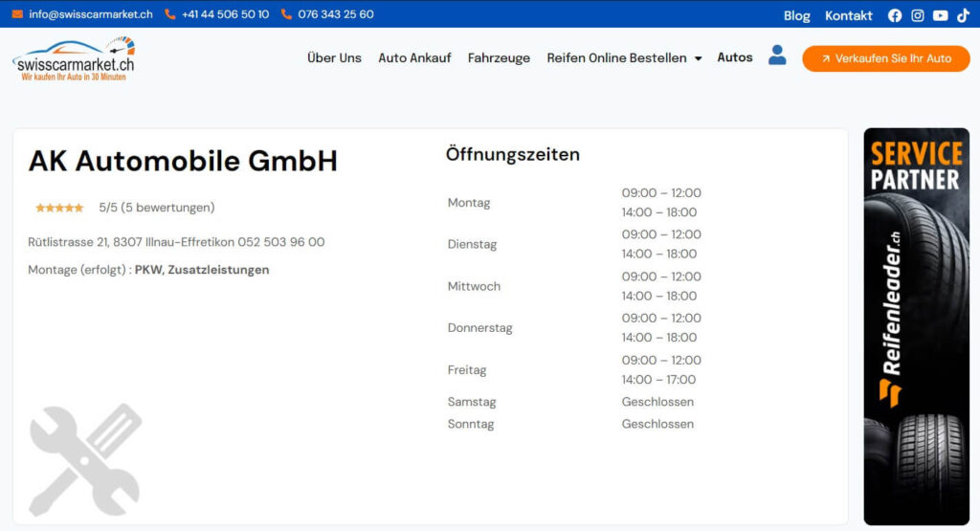Click the 076 343 25 60 phone link
Screen dimensions: 980x531
pyautogui.click(x=335, y=14)
